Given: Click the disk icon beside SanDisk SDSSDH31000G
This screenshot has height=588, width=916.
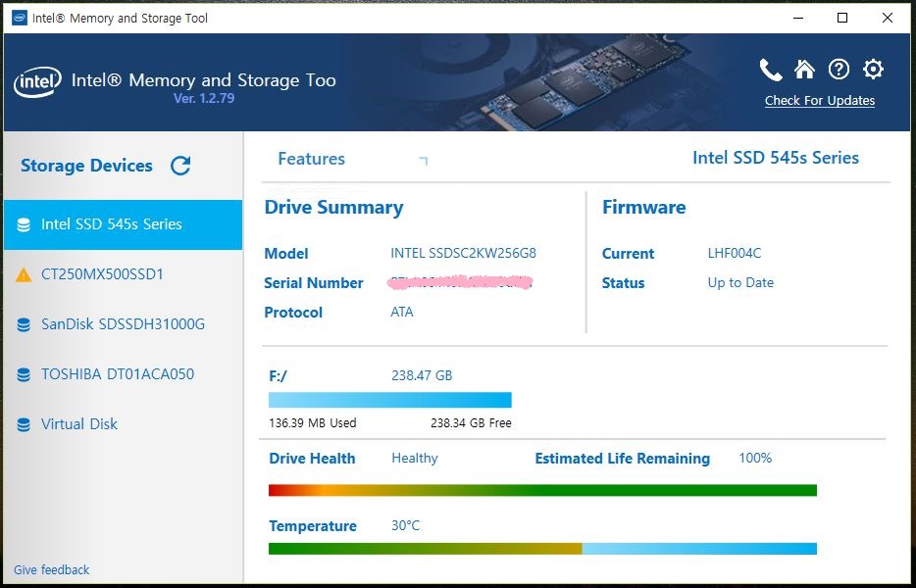Looking at the screenshot, I should click(x=24, y=324).
